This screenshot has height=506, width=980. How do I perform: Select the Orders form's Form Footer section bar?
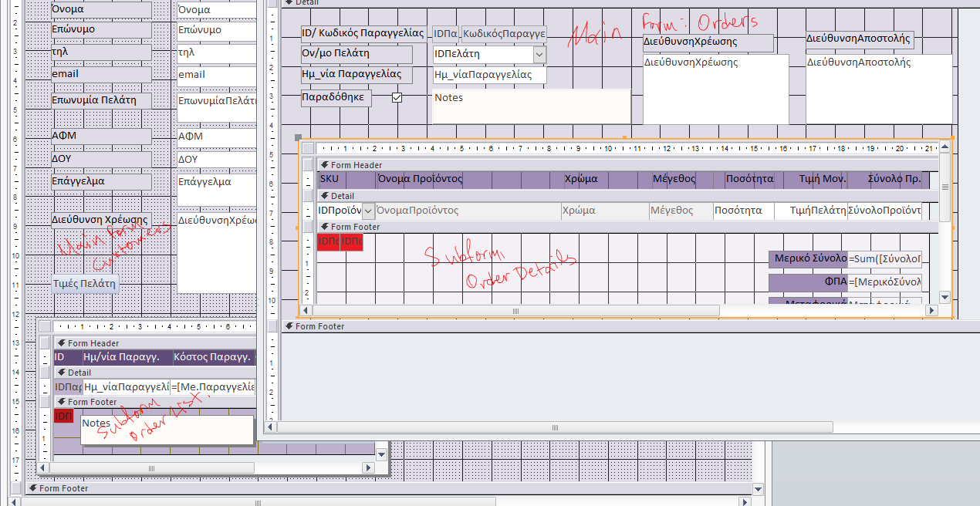tap(629, 326)
